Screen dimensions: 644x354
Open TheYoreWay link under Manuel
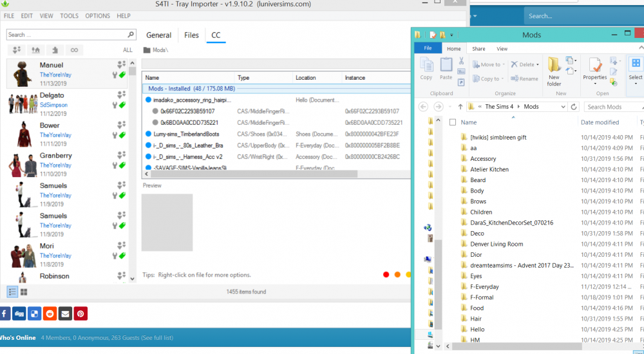[x=55, y=75]
